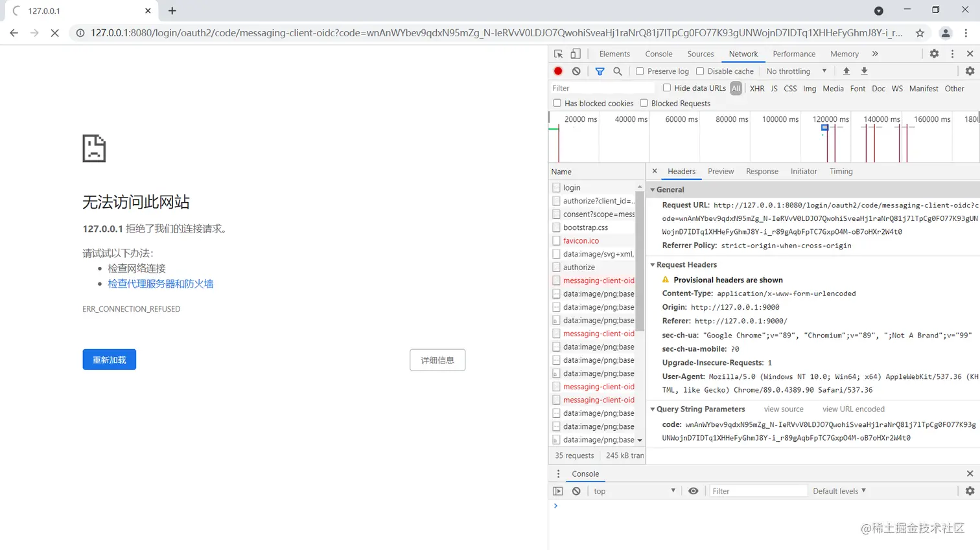980x550 pixels.
Task: Switch to the Sources panel
Action: 701,54
